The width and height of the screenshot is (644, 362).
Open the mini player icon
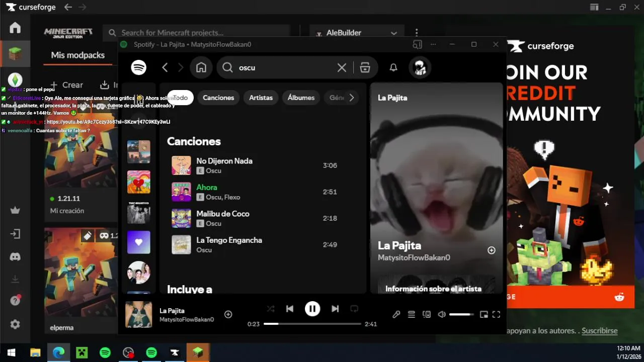tap(484, 314)
